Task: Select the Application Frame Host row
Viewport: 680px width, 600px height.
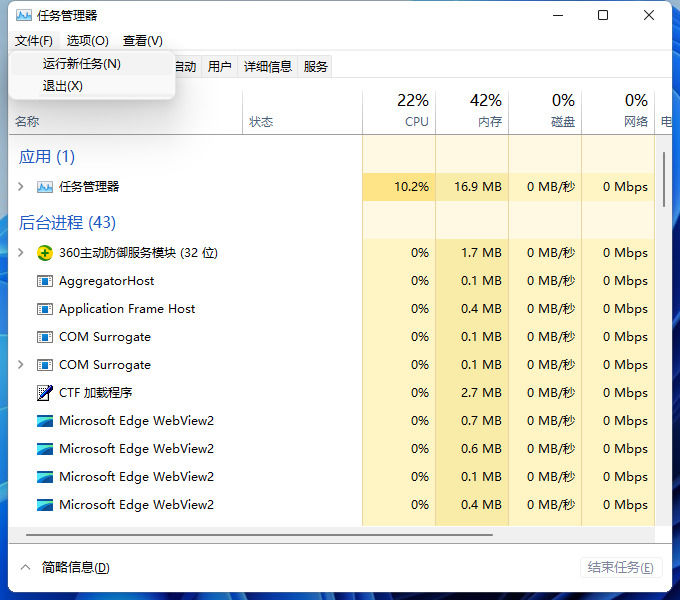Action: [331, 309]
